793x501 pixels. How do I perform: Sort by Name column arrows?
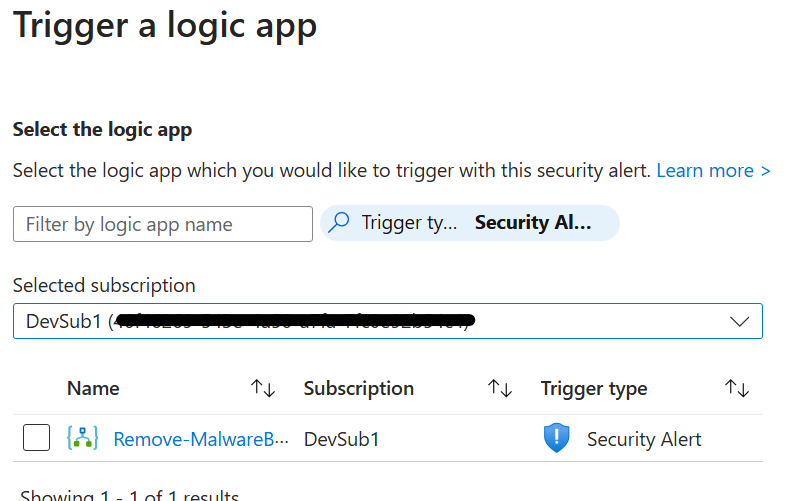click(x=263, y=388)
